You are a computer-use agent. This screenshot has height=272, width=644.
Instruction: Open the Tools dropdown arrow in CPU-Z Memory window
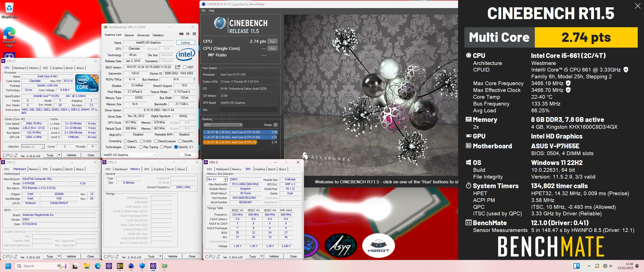click(x=160, y=256)
